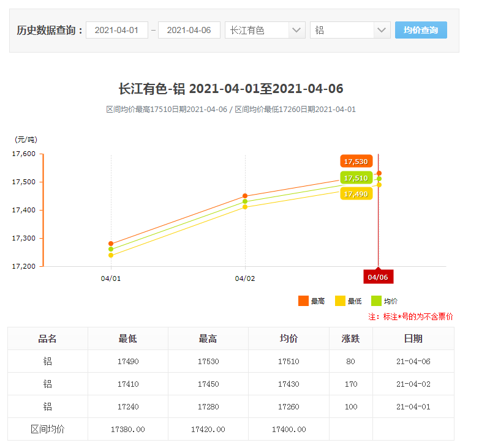
Task: Click the change value 80
Action: 351,361
